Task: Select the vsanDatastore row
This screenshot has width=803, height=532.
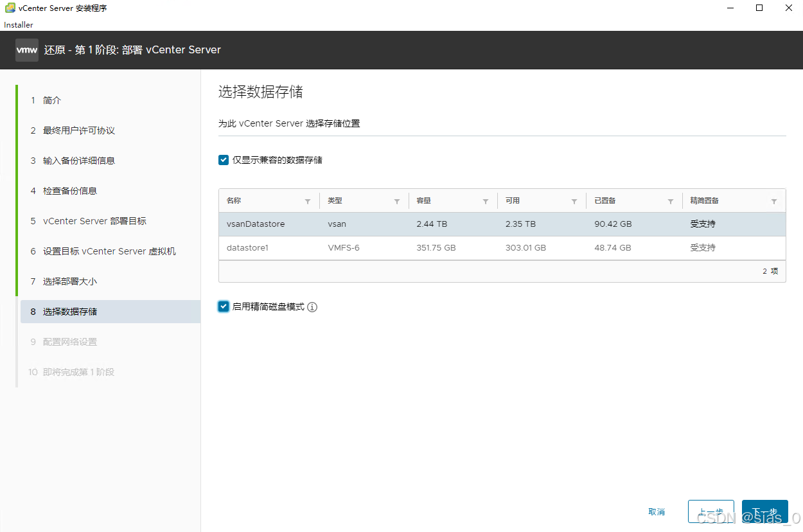Action: click(x=502, y=224)
